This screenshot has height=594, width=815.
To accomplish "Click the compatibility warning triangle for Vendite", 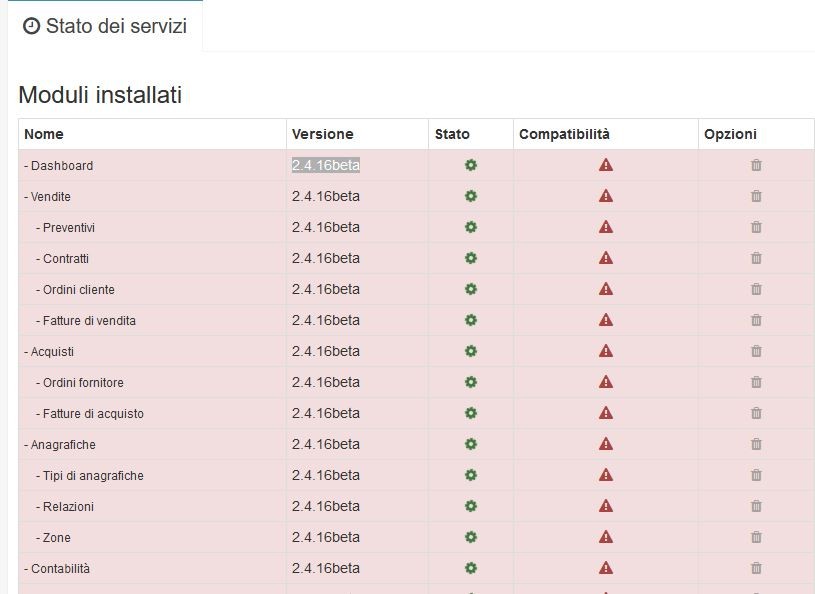I will coord(606,196).
